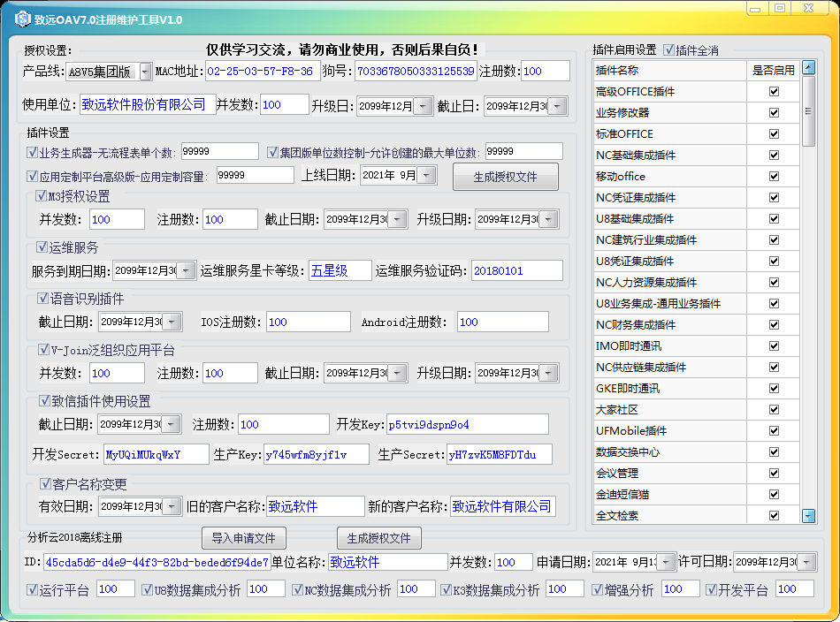Screen dimensions: 840x622
Task: Toggle 业务生成器-无流程表单个数 checkbox
Action: click(32, 153)
